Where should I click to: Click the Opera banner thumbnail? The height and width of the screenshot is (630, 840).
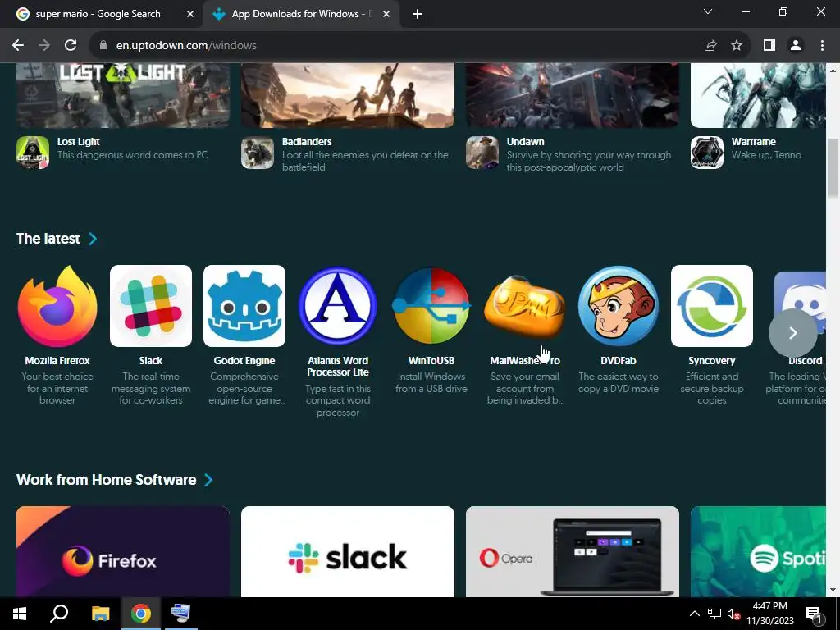[x=573, y=552]
